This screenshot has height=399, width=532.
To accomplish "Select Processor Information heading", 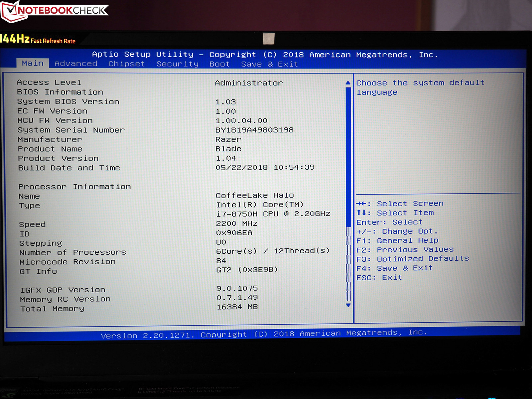I will [x=74, y=187].
